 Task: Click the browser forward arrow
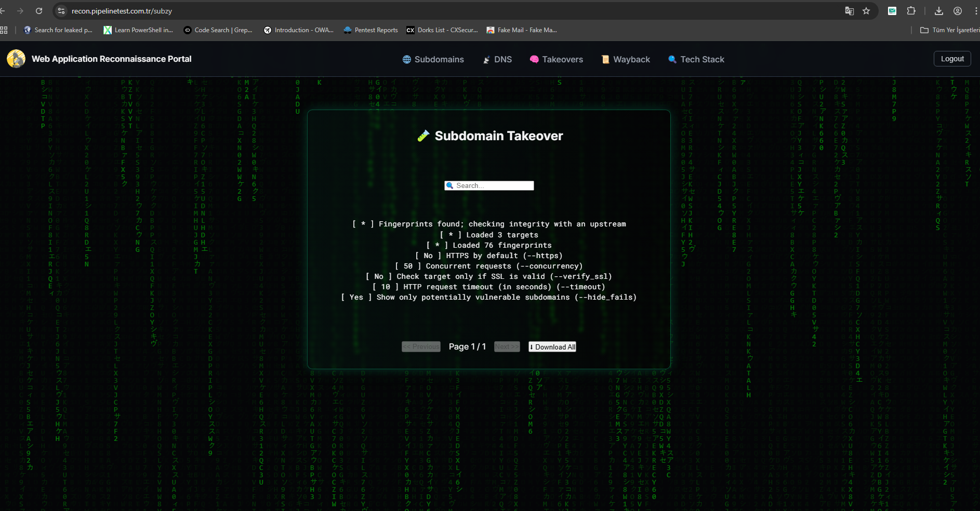coord(20,10)
